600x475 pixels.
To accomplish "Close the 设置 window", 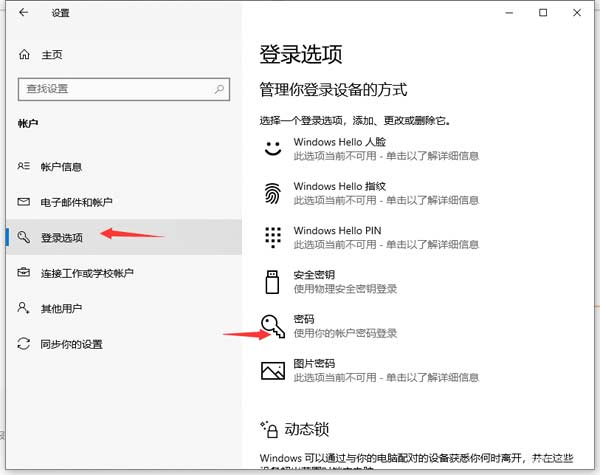I will coord(577,13).
